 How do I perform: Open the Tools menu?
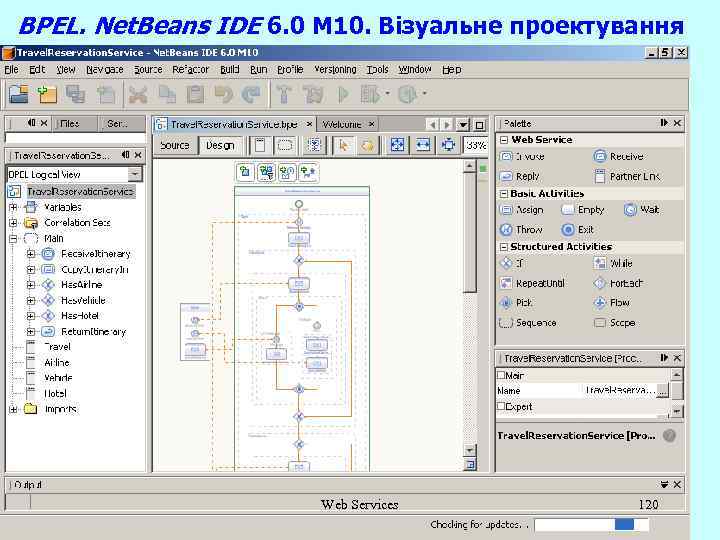point(377,69)
